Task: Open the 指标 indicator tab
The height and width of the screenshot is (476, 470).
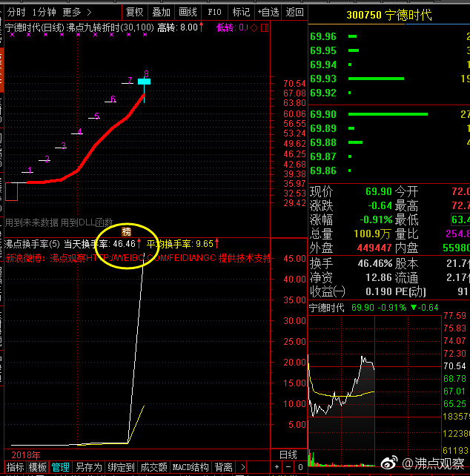Action: click(x=15, y=467)
